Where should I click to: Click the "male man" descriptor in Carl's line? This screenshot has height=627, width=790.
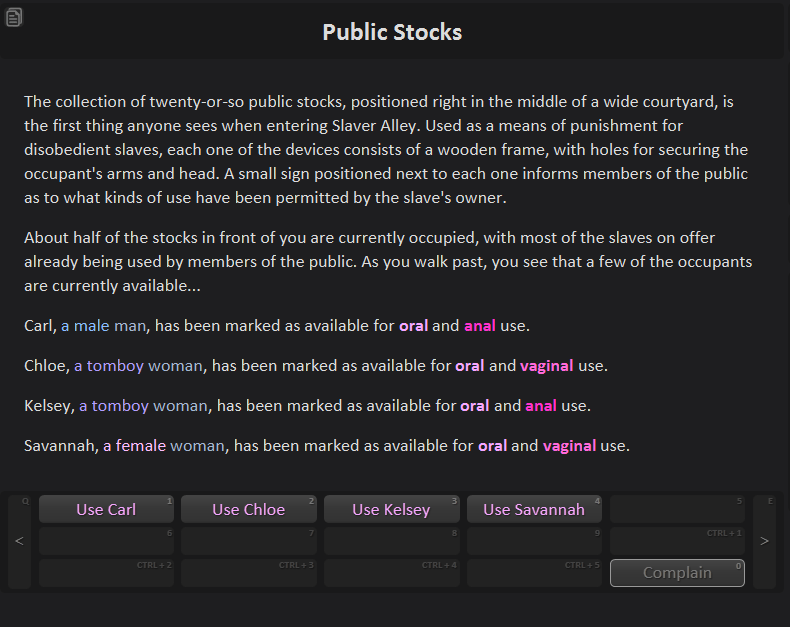(109, 326)
